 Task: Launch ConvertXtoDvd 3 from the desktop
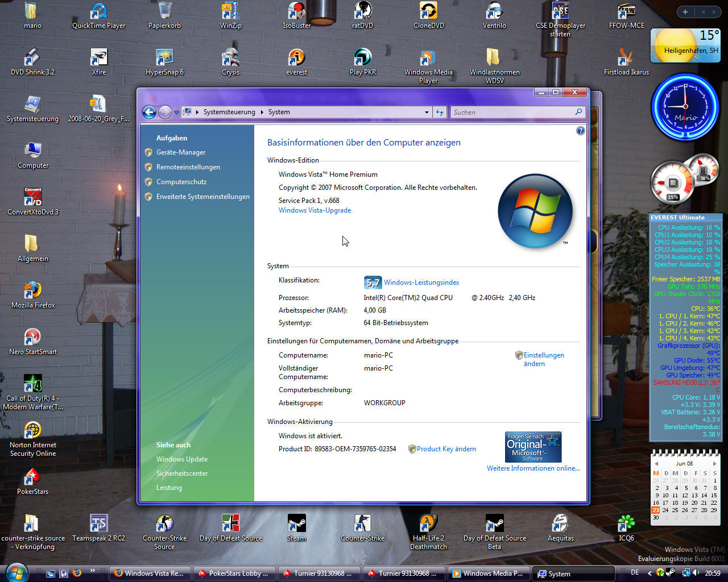tap(32, 202)
